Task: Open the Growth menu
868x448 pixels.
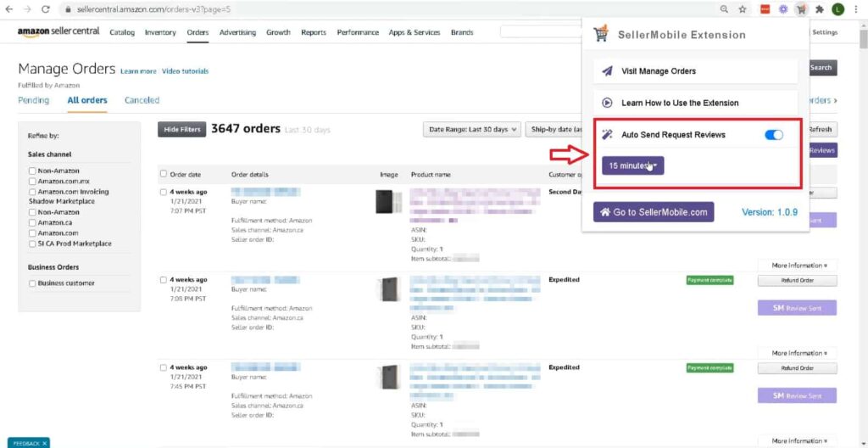Action: 278,32
